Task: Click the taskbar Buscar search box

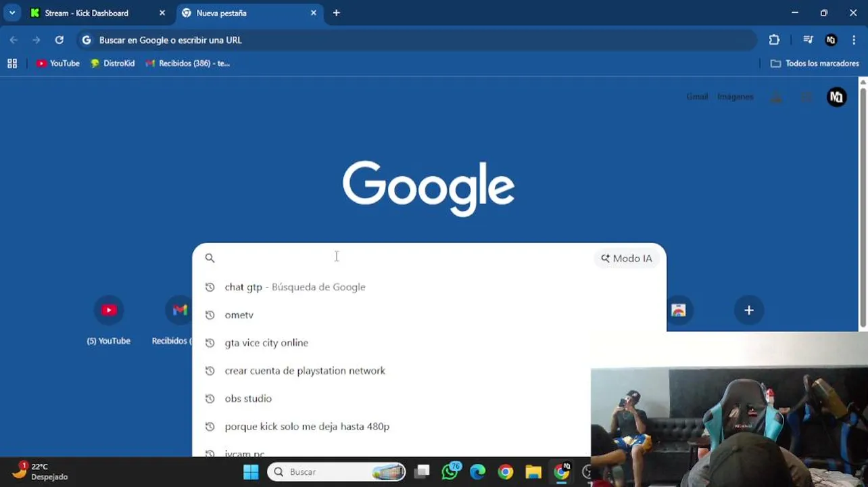Action: click(336, 472)
